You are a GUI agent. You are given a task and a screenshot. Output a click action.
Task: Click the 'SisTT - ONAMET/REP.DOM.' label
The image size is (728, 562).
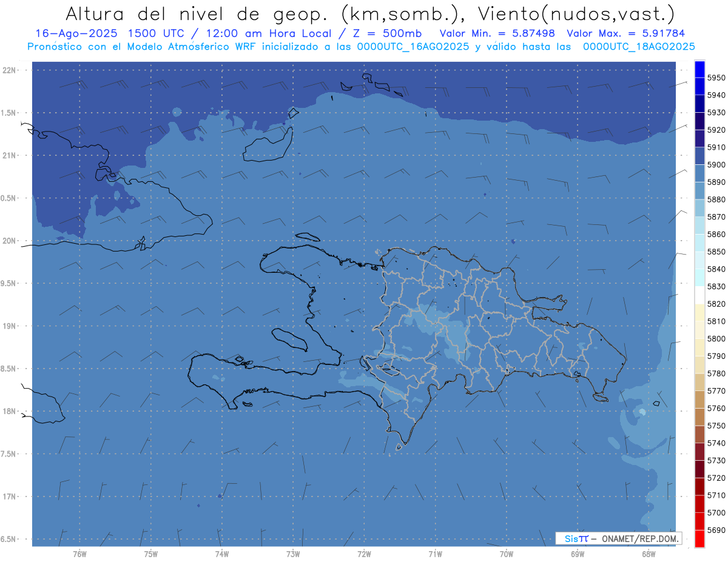619,538
